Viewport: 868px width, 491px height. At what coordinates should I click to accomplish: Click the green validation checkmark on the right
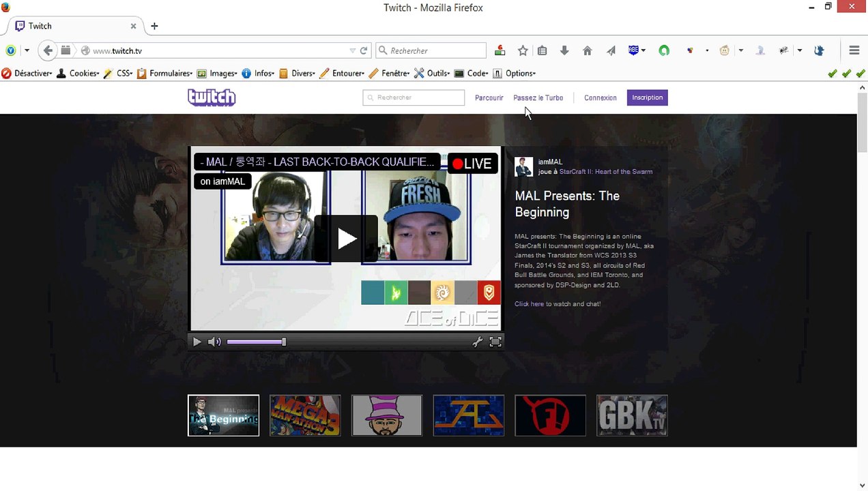pos(860,73)
